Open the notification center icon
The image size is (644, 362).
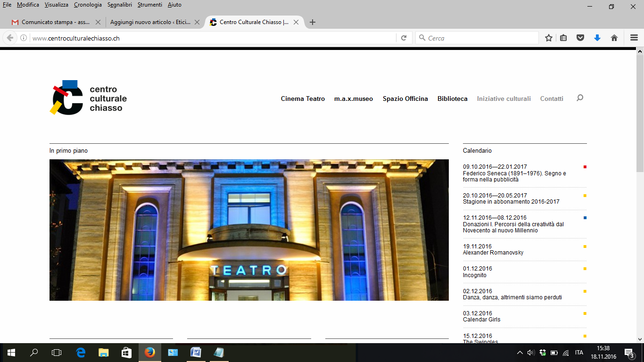coord(629,353)
